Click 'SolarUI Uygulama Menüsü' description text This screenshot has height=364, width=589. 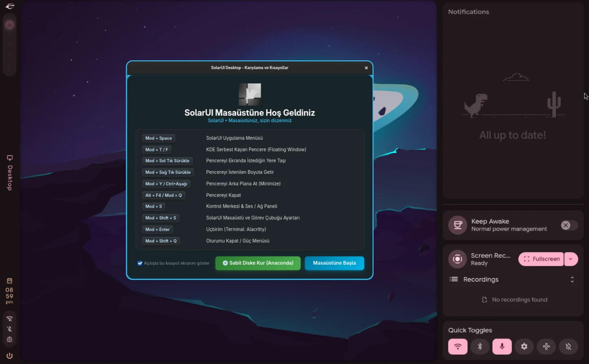pyautogui.click(x=234, y=138)
